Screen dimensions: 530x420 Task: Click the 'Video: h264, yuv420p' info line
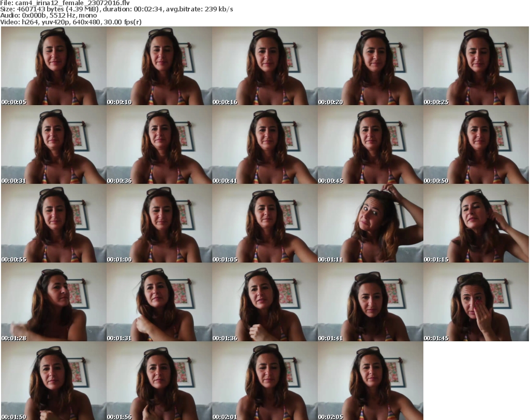point(71,22)
